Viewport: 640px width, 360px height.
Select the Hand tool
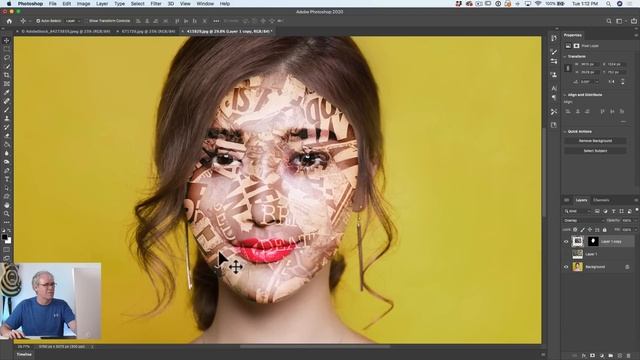tap(7, 205)
